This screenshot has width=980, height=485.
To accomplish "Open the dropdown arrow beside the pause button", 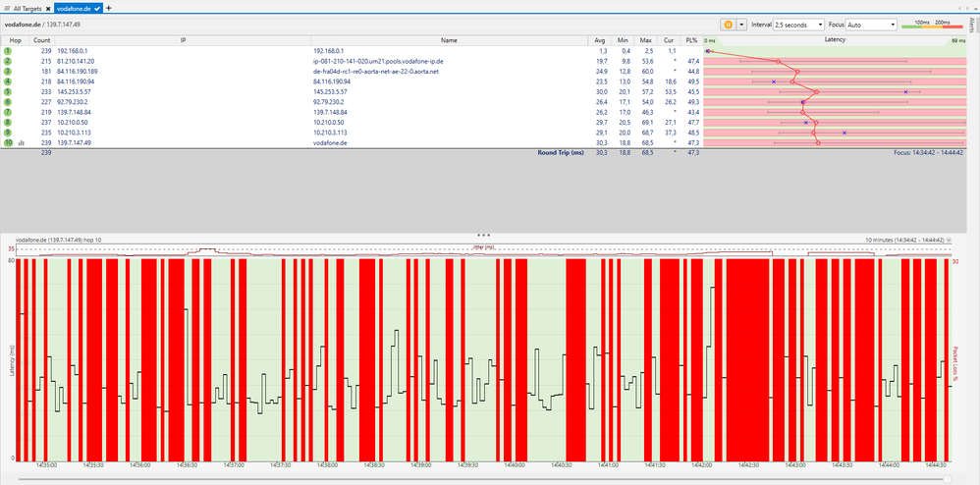I will [742, 24].
